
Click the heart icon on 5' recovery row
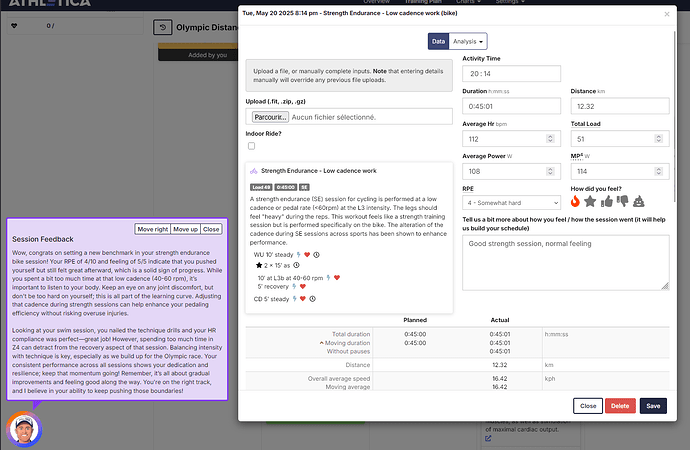303,286
